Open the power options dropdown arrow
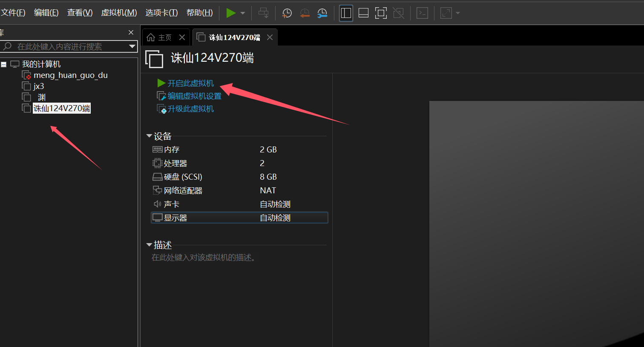The height and width of the screenshot is (347, 644). 243,13
